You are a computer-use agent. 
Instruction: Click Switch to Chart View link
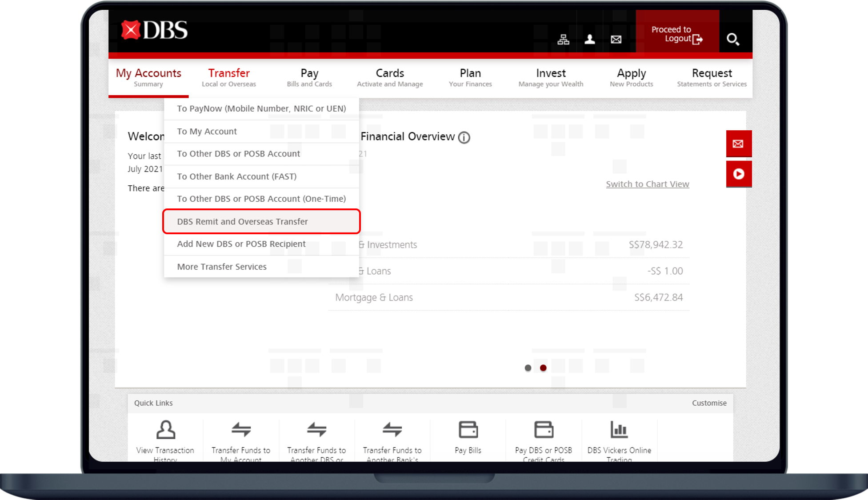[x=648, y=184]
